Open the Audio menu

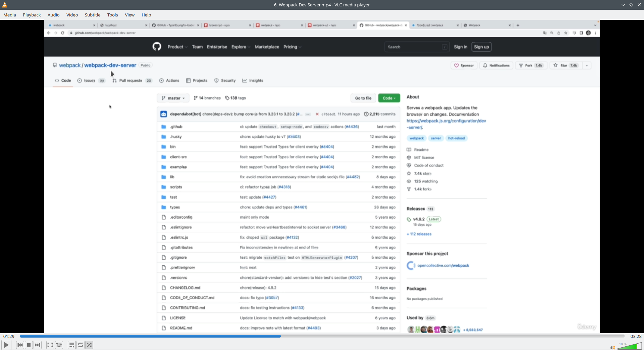click(x=54, y=15)
